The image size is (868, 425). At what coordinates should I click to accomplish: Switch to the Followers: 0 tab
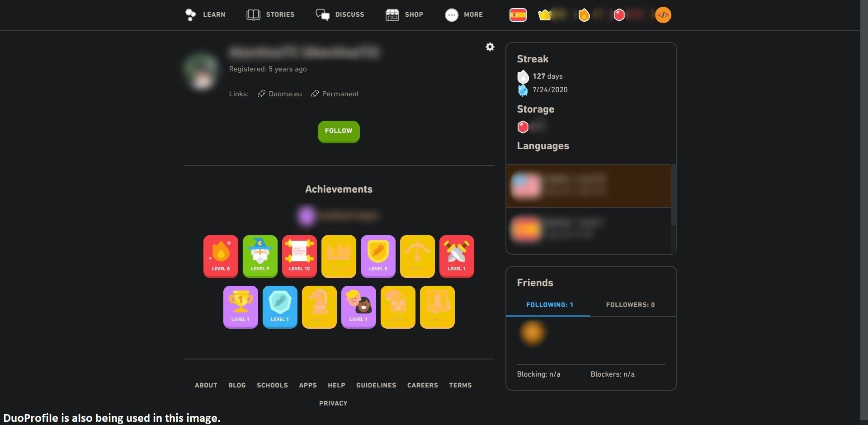pos(630,304)
